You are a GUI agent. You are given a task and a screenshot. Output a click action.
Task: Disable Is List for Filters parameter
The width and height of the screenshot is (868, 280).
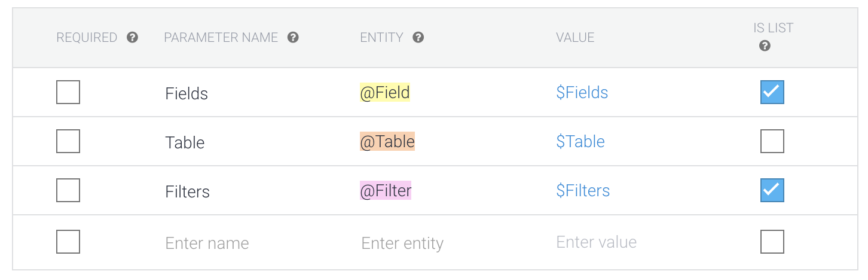click(772, 191)
